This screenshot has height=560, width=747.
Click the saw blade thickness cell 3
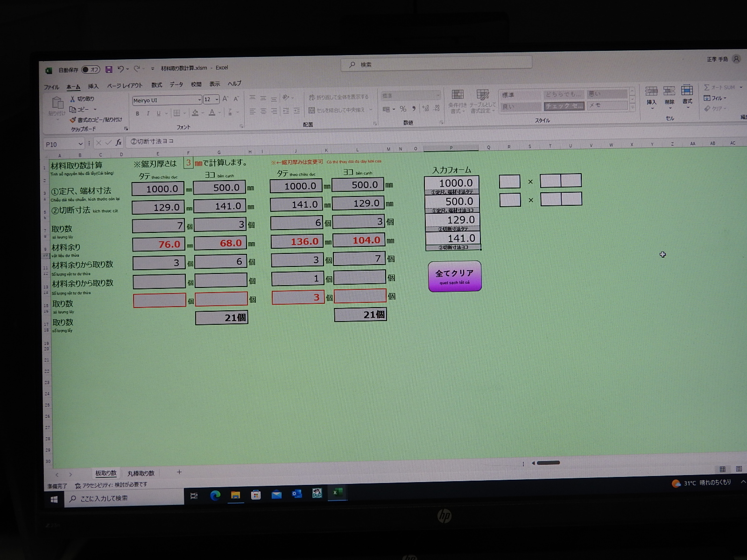188,163
